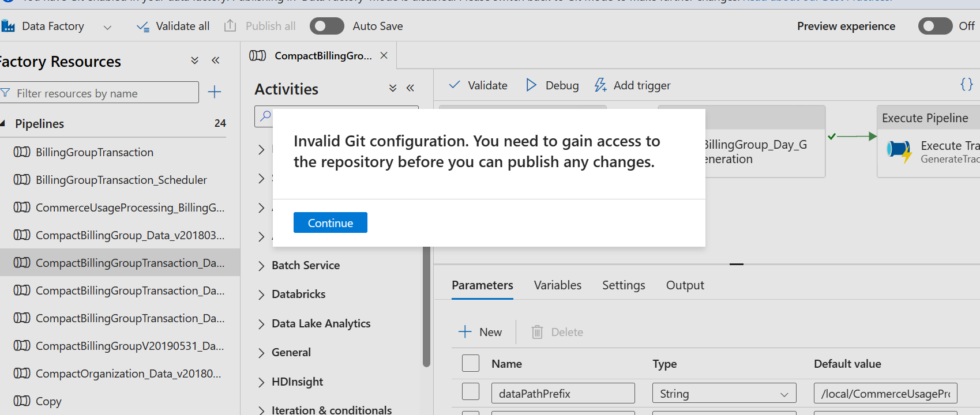Screen dimensions: 980x415
Task: Click the Debug play icon
Action: point(531,85)
